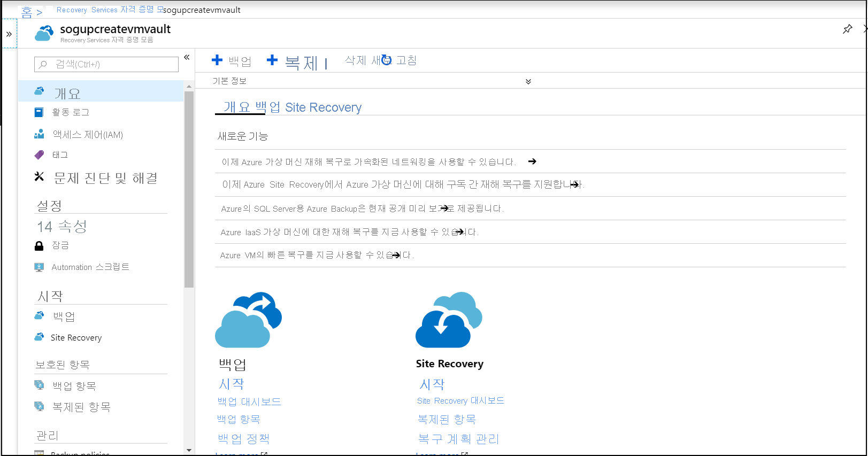The height and width of the screenshot is (456, 868).
Task: Open 활동 로그 activity log icon
Action: [x=39, y=112]
